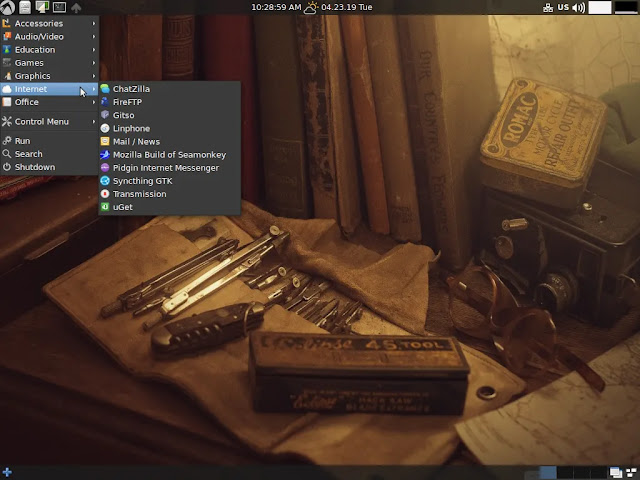Click the black monitor box in top panel

click(626, 7)
